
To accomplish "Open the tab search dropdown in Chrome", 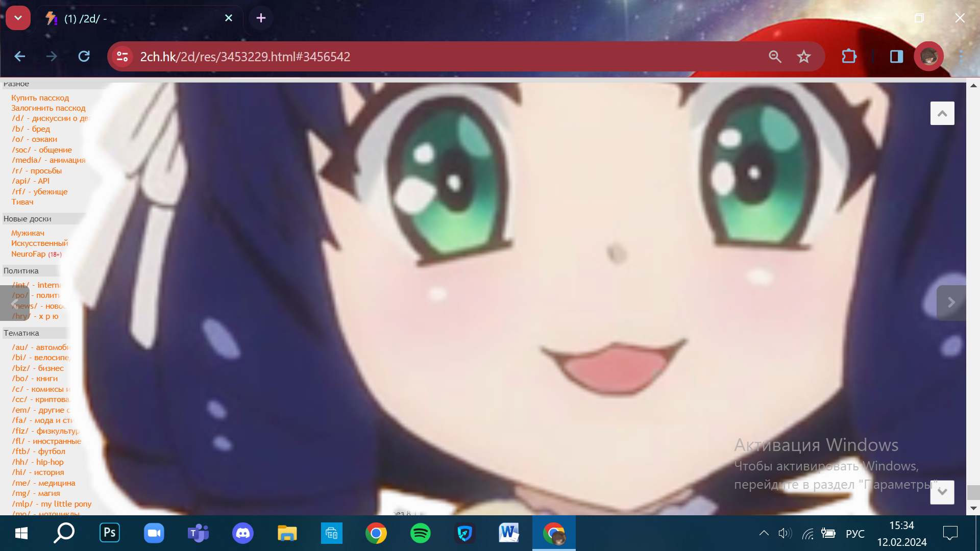I will click(18, 18).
